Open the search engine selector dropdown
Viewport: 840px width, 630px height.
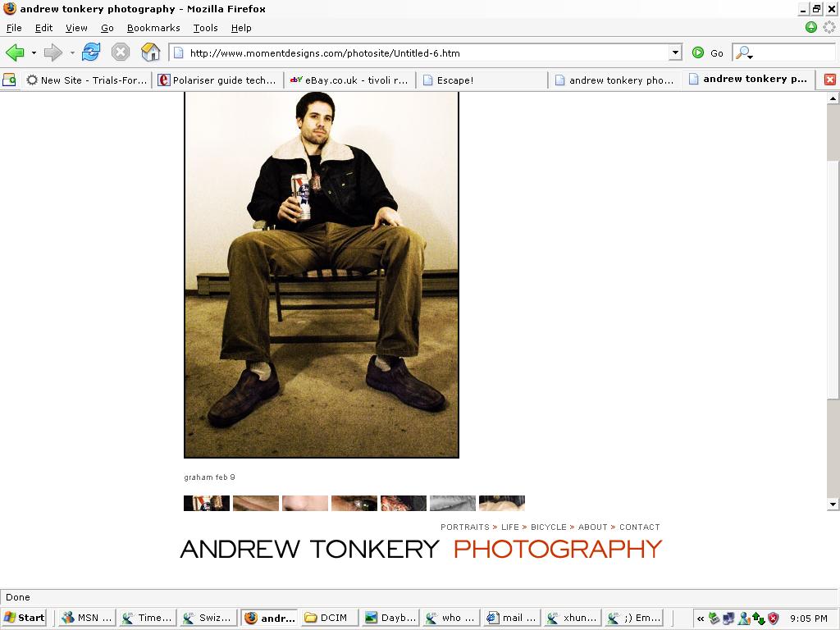(744, 53)
